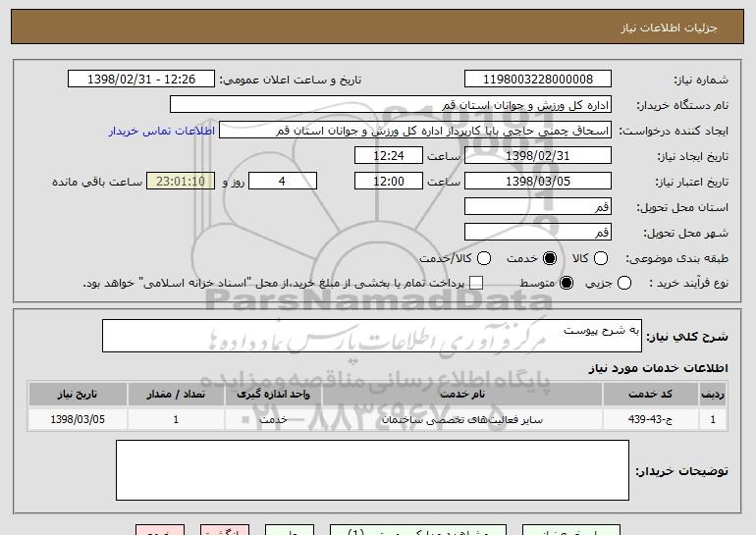
Task: Click the نام دستگاه خریدار field
Action: click(x=391, y=105)
